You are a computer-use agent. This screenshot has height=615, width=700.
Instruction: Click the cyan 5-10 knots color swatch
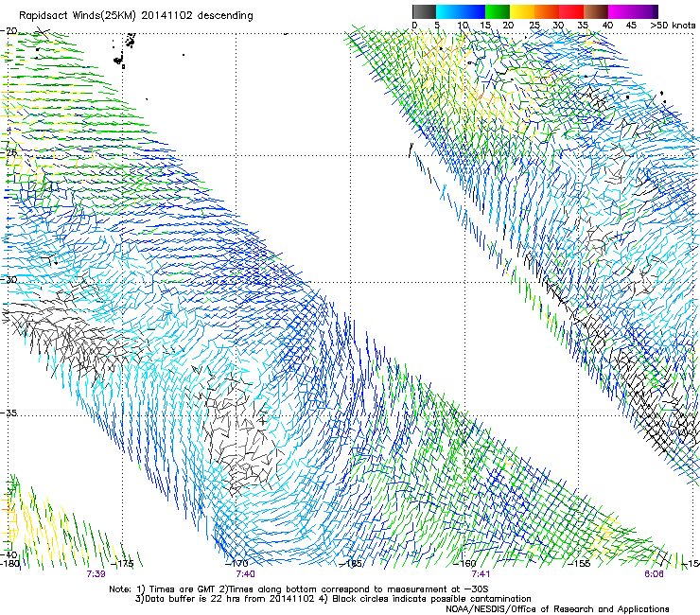(x=448, y=11)
